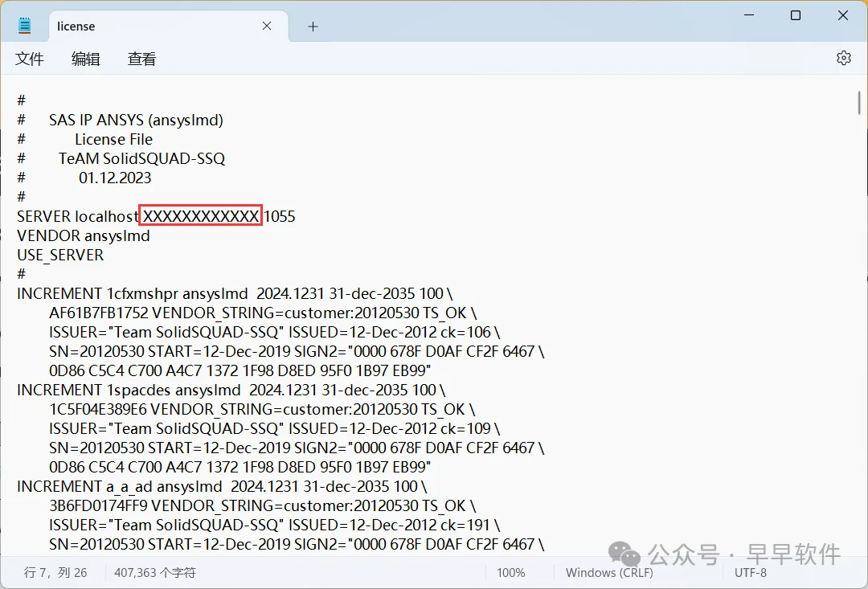Click the ISSUER line ending with ck=106
Screen dimensions: 868x589
pyautogui.click(x=274, y=332)
